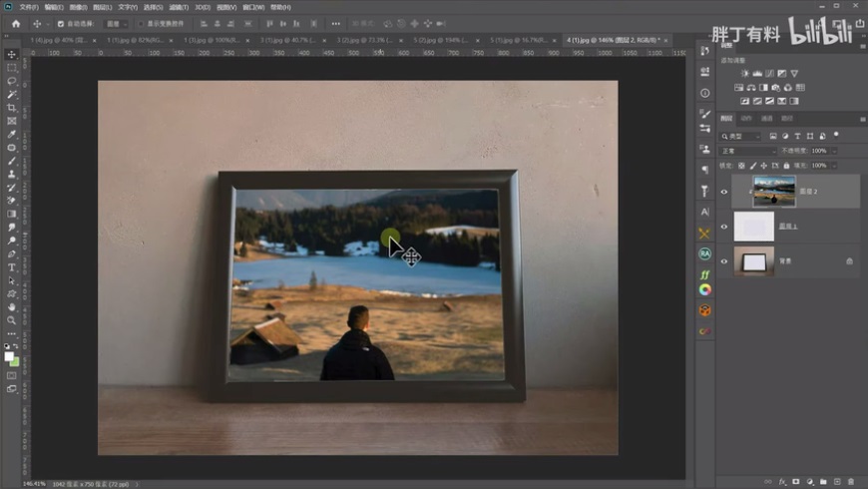Viewport: 868px width, 489px height.
Task: Select the Eyedropper tool
Action: coord(11,134)
